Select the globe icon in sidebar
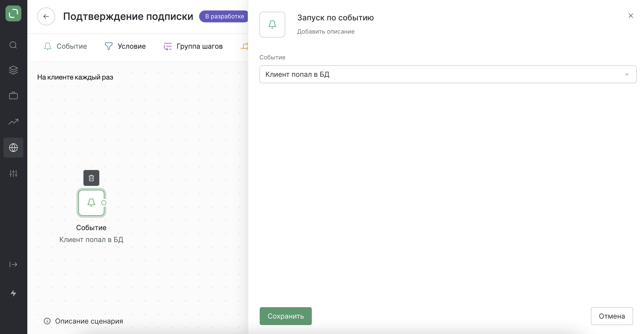The image size is (644, 334). point(13,148)
